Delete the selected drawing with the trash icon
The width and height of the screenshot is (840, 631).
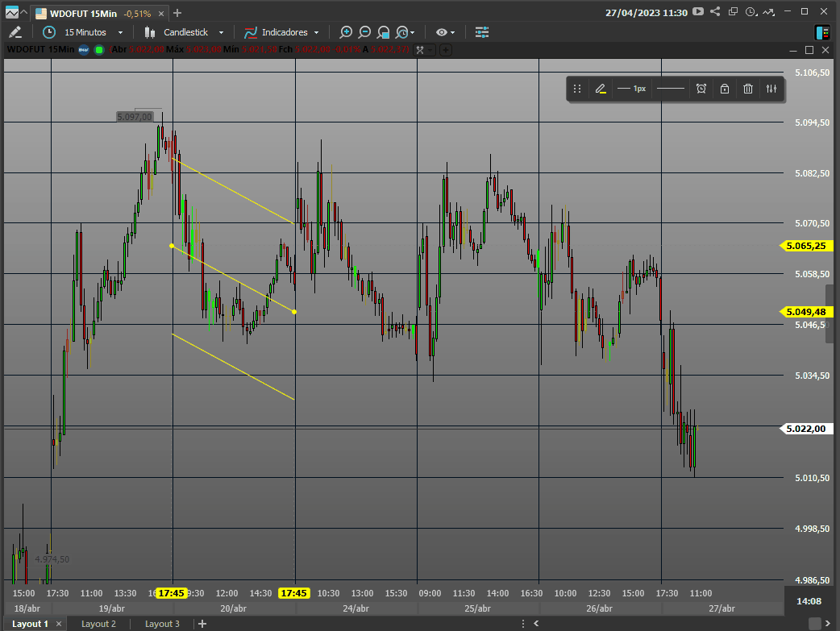pyautogui.click(x=748, y=89)
